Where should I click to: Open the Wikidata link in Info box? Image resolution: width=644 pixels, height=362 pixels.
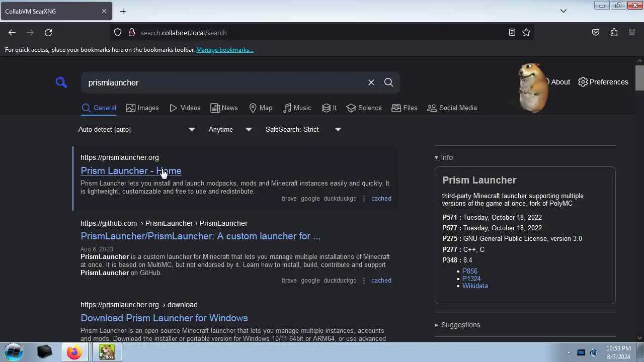click(475, 286)
